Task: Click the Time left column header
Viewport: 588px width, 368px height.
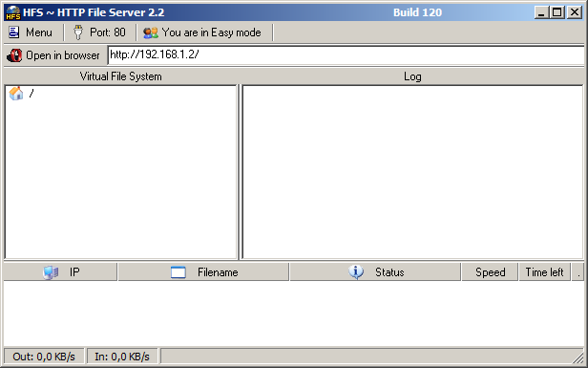Action: 544,271
